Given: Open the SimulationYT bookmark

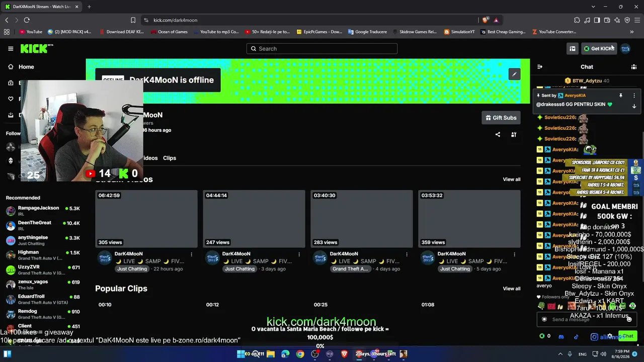Looking at the screenshot, I should point(459,32).
